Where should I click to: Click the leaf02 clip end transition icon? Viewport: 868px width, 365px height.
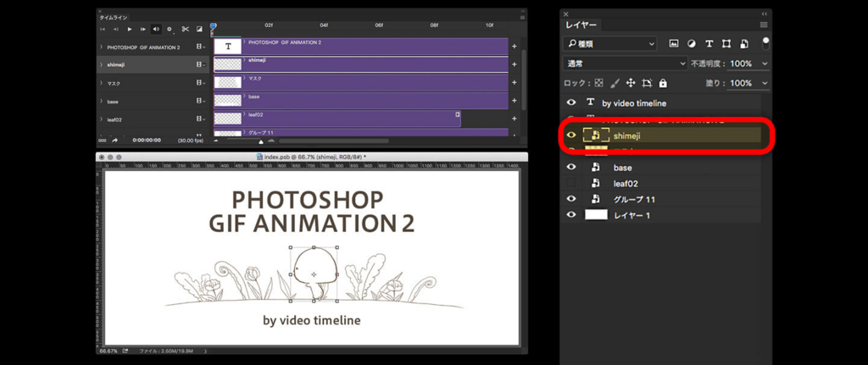pyautogui.click(x=457, y=114)
